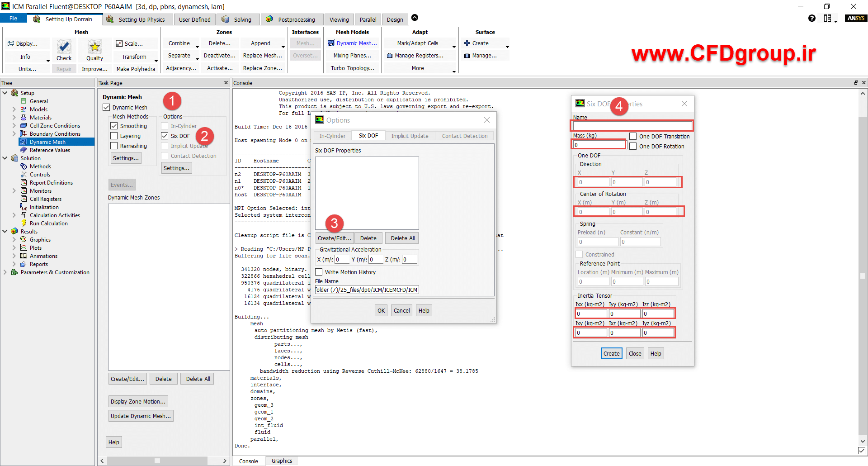Enable the Remeshing mesh method
The height and width of the screenshot is (466, 868).
114,146
